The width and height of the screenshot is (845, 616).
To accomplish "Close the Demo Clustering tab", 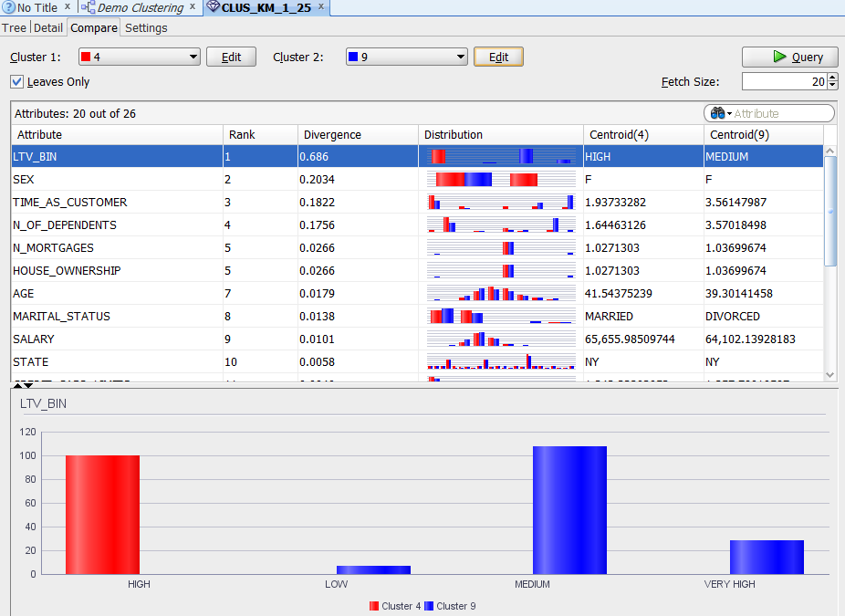I will (193, 7).
